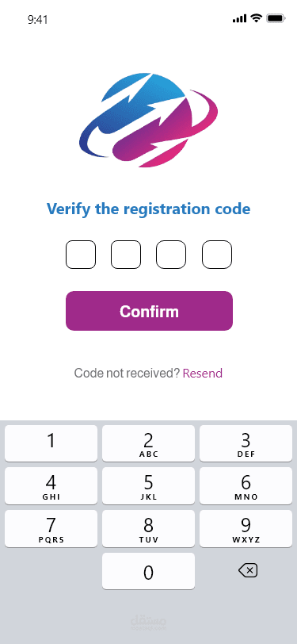The height and width of the screenshot is (644, 297).
Task: Resend the verification code link
Action: tap(203, 374)
